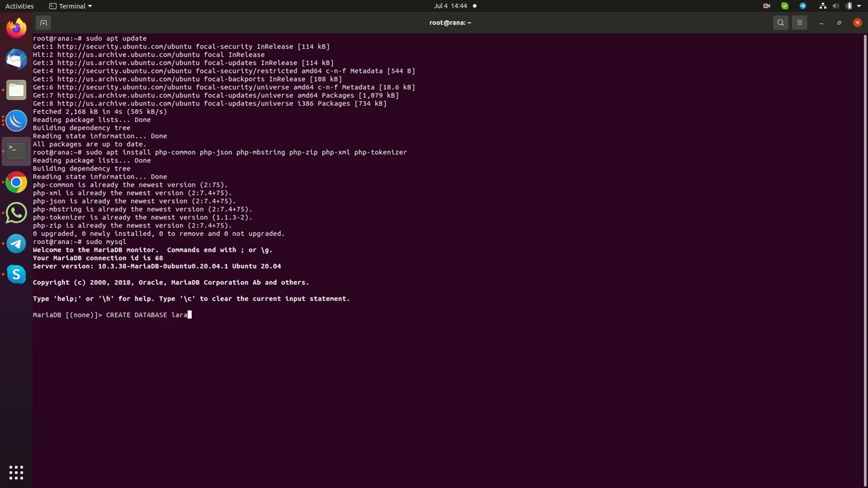Screen dimensions: 868x488
Task: Open Google Chrome from the dock
Action: [16, 182]
